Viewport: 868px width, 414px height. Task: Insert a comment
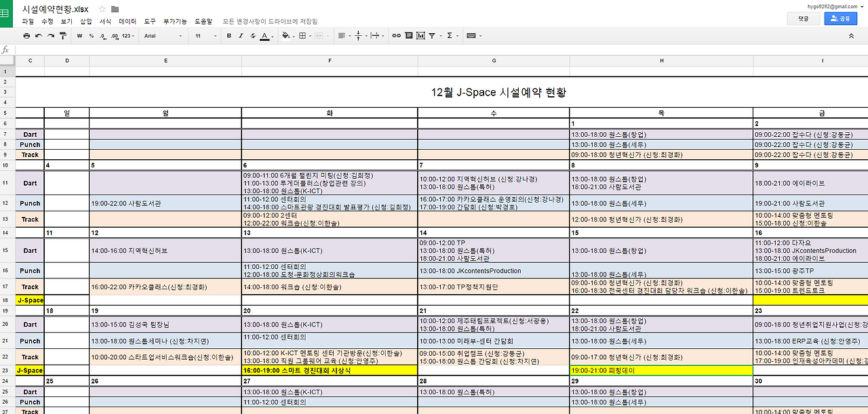click(x=409, y=35)
